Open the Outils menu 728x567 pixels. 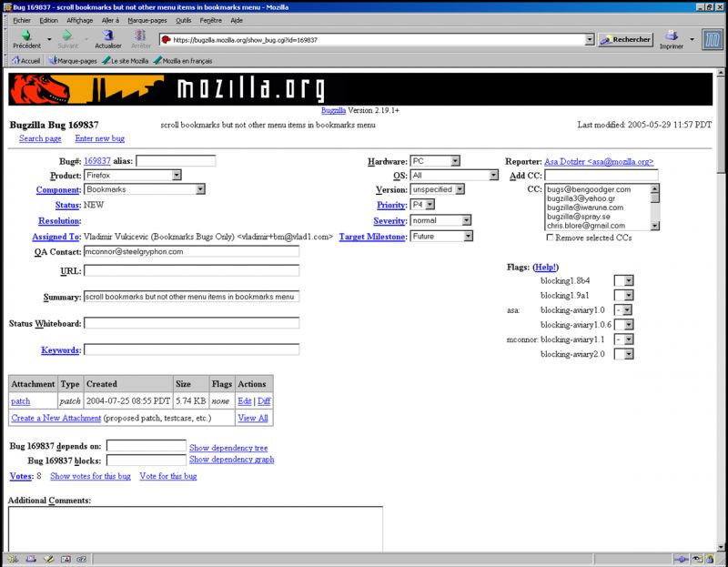pyautogui.click(x=183, y=19)
